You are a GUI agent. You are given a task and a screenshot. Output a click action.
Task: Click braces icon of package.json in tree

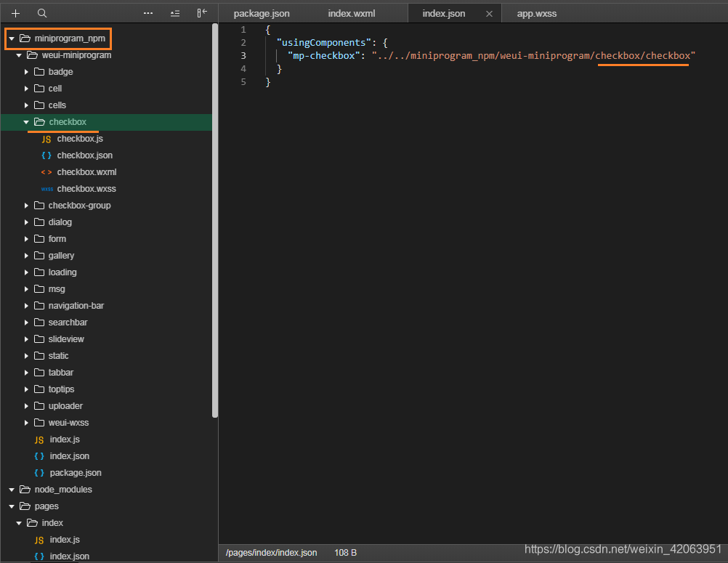pos(39,473)
